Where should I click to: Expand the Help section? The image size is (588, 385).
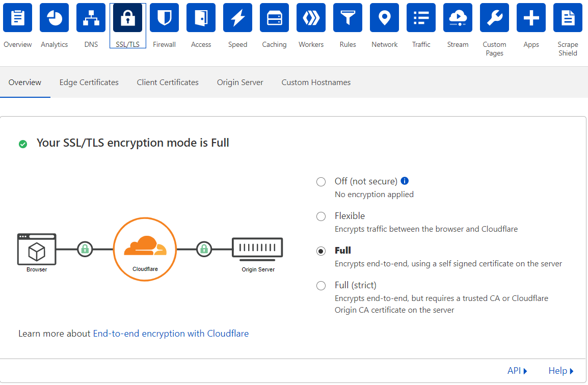click(x=561, y=371)
